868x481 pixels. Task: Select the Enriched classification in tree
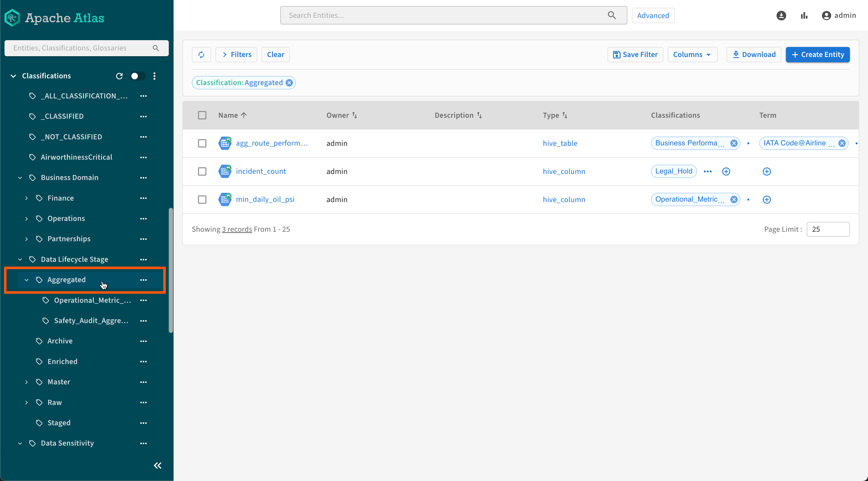click(x=62, y=362)
